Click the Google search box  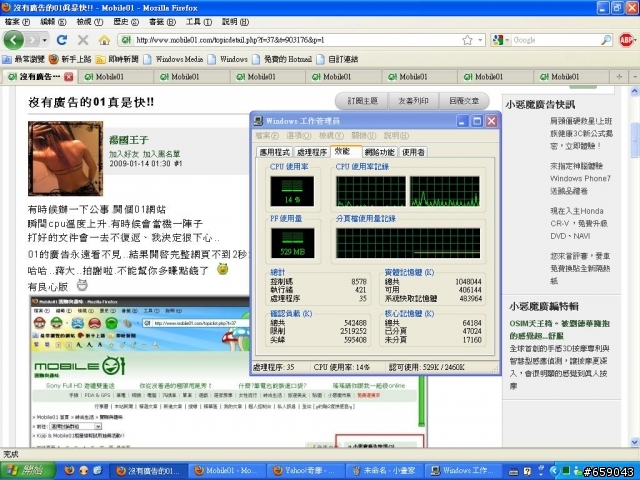556,40
